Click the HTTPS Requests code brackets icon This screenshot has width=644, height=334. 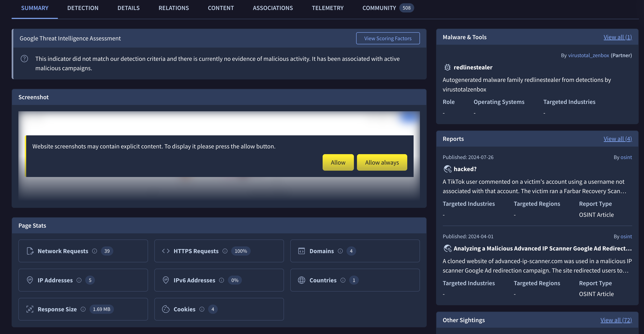pos(166,251)
